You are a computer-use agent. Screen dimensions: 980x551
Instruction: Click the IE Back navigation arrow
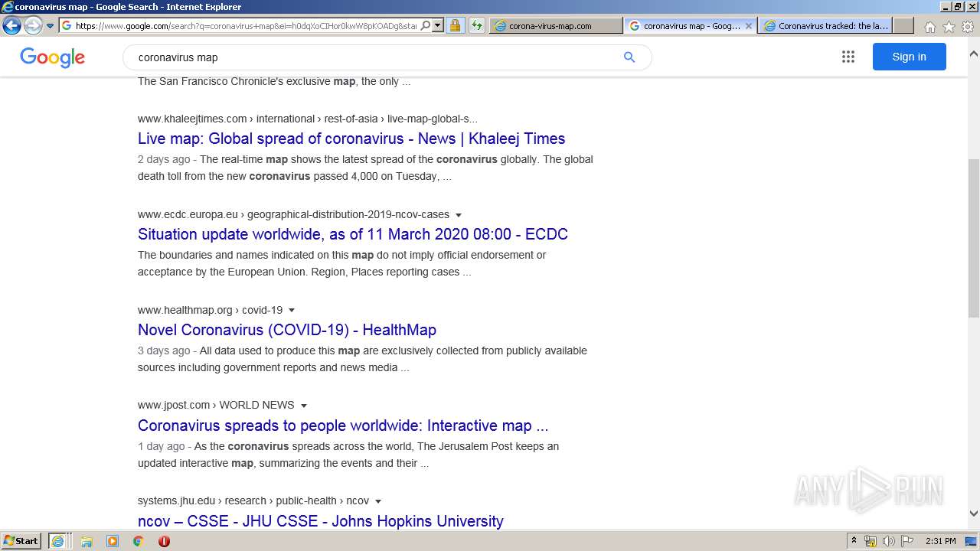pyautogui.click(x=11, y=25)
